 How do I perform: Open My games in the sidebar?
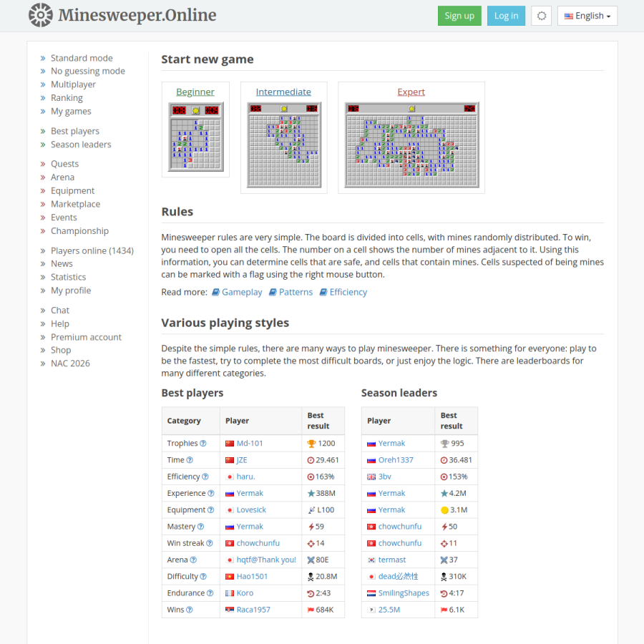tap(71, 112)
